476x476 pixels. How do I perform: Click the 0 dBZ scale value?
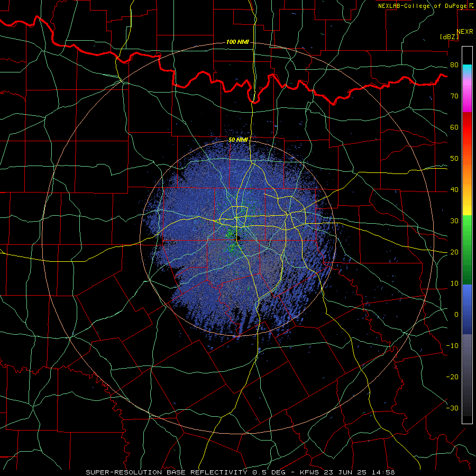(456, 315)
